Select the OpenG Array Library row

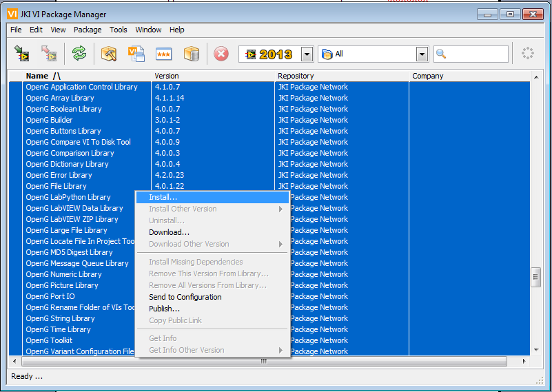pos(60,98)
